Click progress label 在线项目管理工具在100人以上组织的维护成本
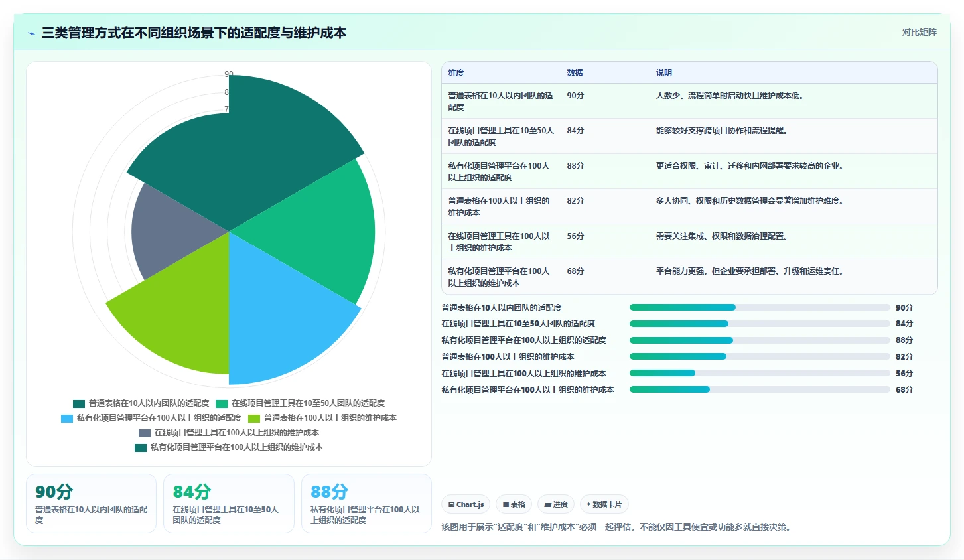The width and height of the screenshot is (964, 560). (523, 374)
